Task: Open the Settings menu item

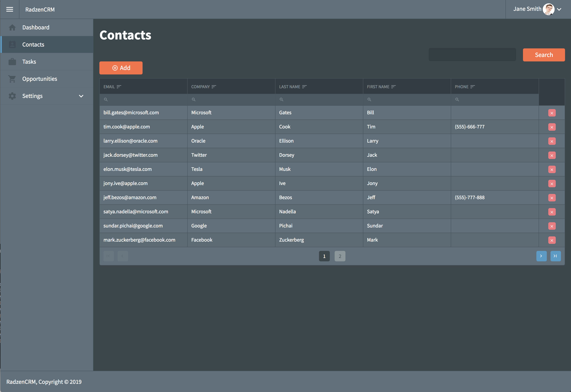Action: [47, 96]
